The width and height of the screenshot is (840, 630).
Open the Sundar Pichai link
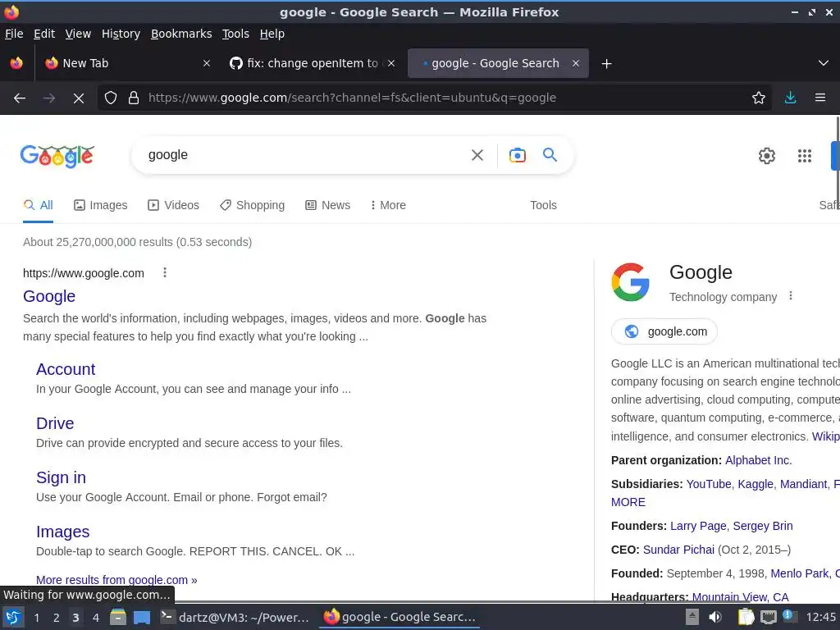678,550
